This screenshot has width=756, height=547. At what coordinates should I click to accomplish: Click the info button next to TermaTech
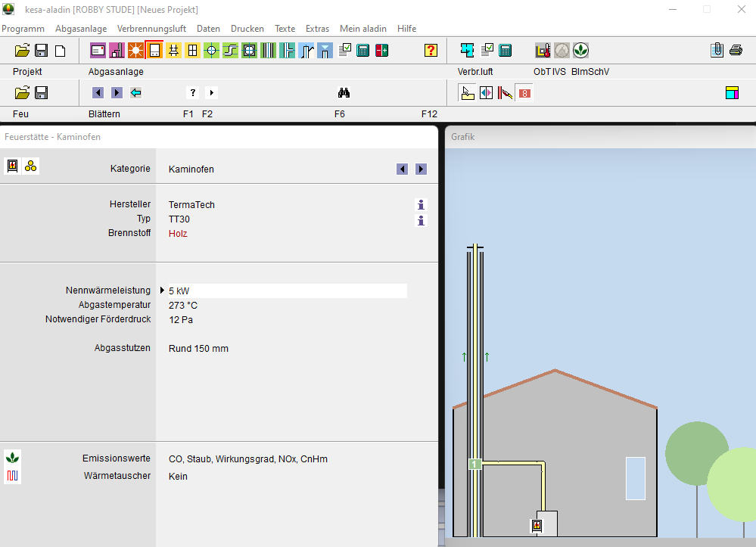pyautogui.click(x=422, y=205)
